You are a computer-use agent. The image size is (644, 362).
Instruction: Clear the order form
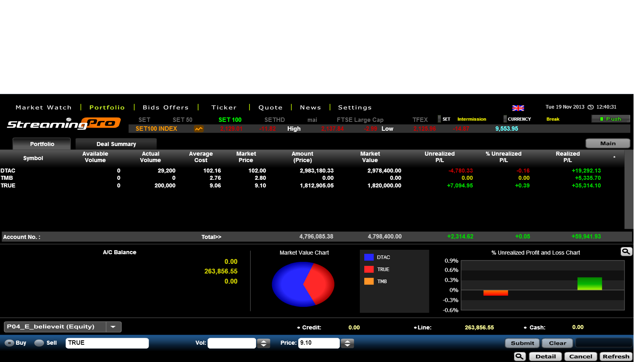557,343
